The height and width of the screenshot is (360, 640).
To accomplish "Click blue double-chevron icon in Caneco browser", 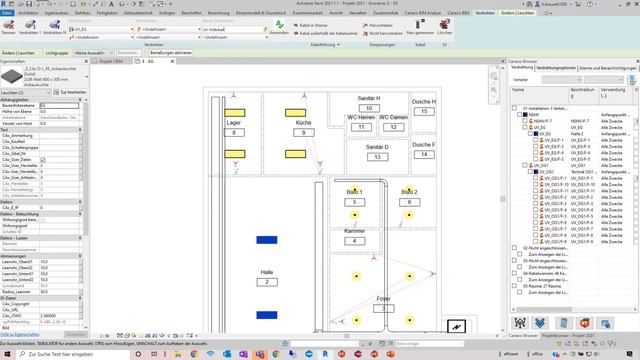I will click(x=540, y=323).
